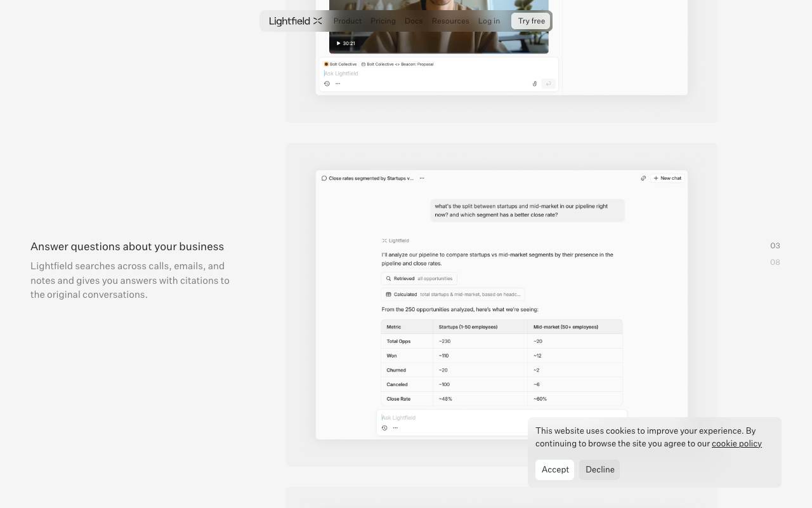Image resolution: width=812 pixels, height=508 pixels.
Task: Open the Calculated total startups step
Action: tap(453, 295)
